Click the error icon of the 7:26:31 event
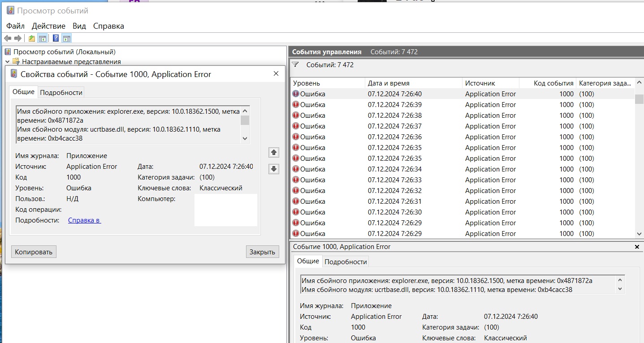The height and width of the screenshot is (343, 644). pyautogui.click(x=296, y=202)
